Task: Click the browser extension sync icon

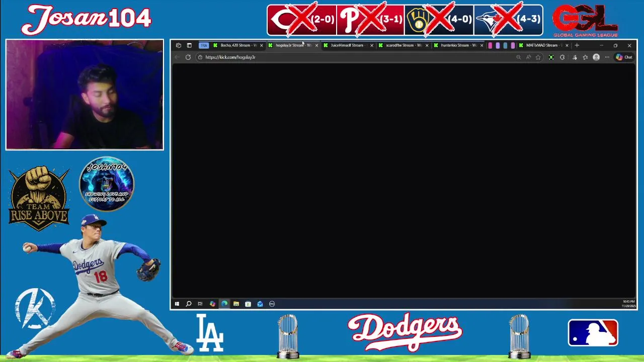Action: [562, 57]
